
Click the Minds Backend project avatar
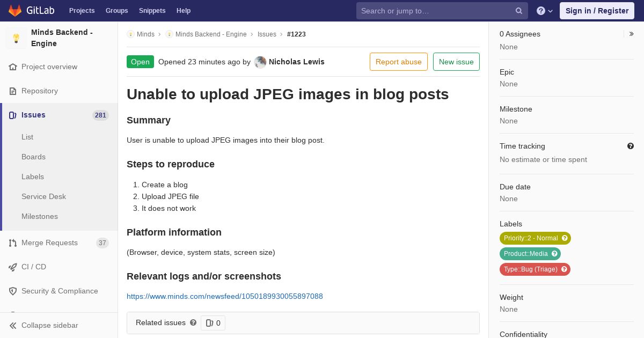(16, 38)
